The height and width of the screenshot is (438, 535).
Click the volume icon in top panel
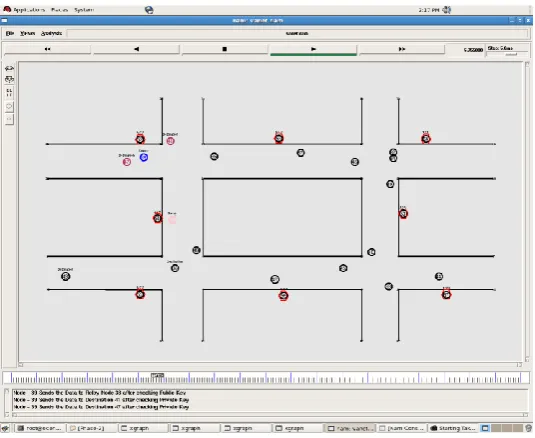pos(447,10)
